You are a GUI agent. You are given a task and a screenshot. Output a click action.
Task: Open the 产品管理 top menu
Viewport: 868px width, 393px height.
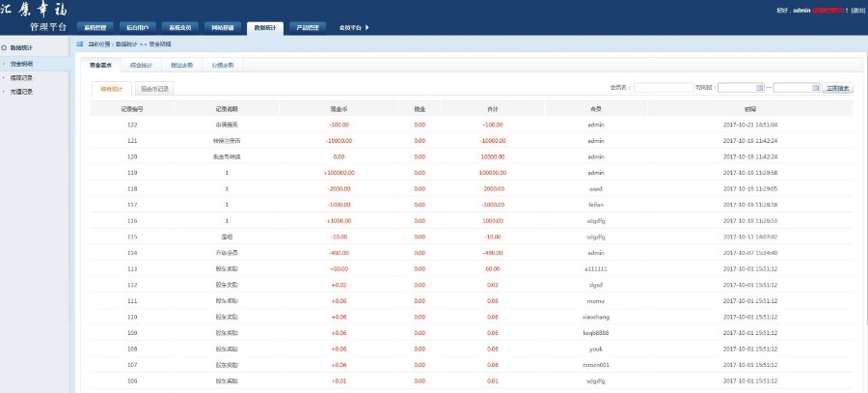coord(308,28)
